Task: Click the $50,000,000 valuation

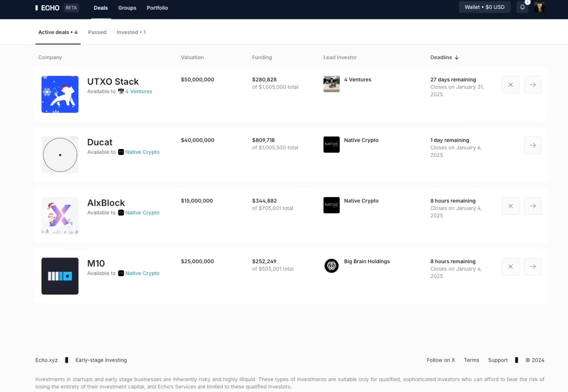Action: [x=197, y=79]
